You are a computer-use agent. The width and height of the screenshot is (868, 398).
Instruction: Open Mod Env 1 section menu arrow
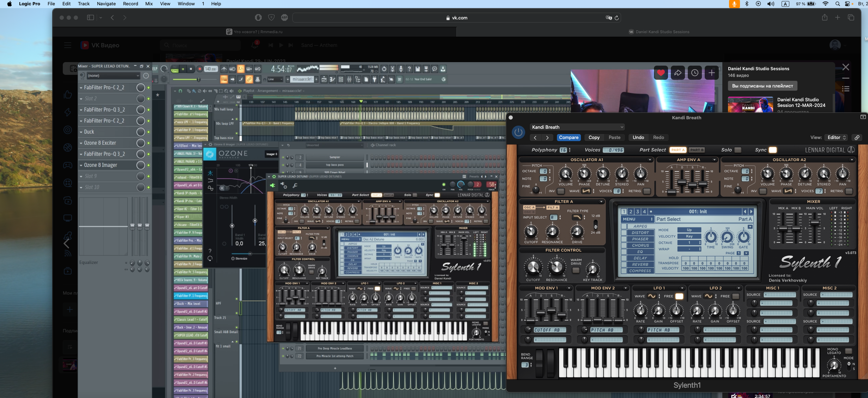click(569, 288)
